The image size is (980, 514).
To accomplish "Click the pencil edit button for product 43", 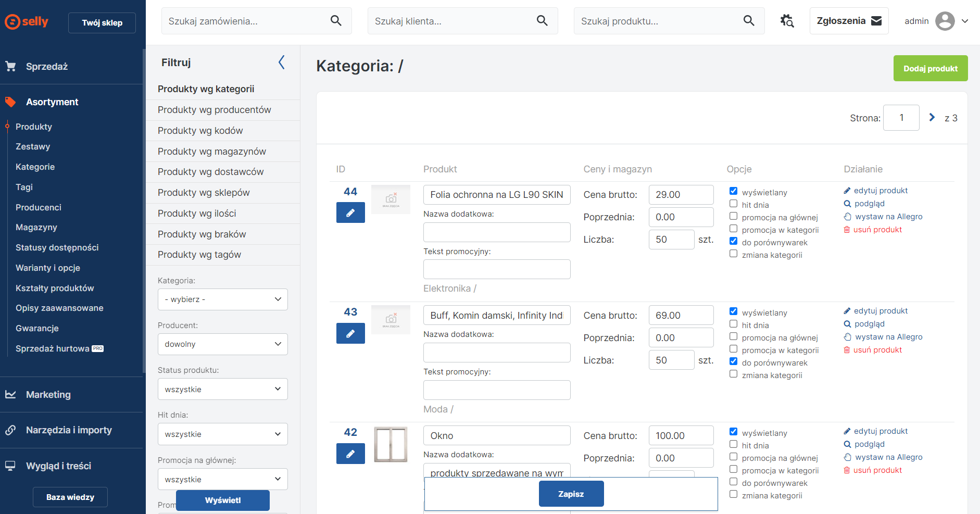I will [x=350, y=333].
